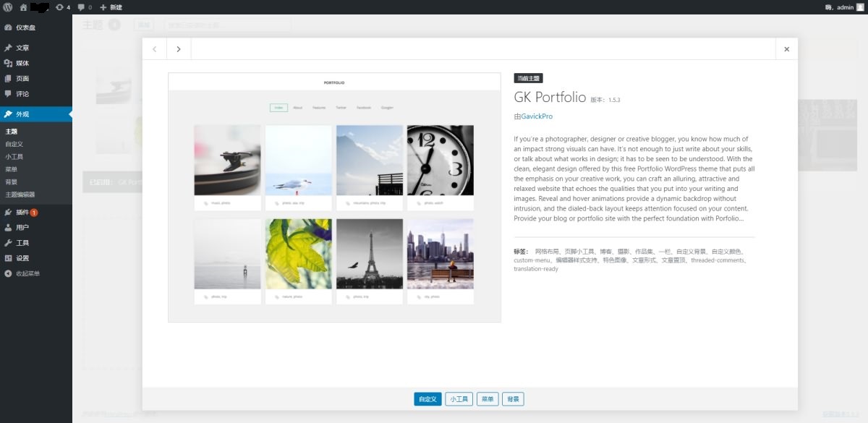
Task: Collapse the sidebar with 收起菜单
Action: tap(36, 273)
